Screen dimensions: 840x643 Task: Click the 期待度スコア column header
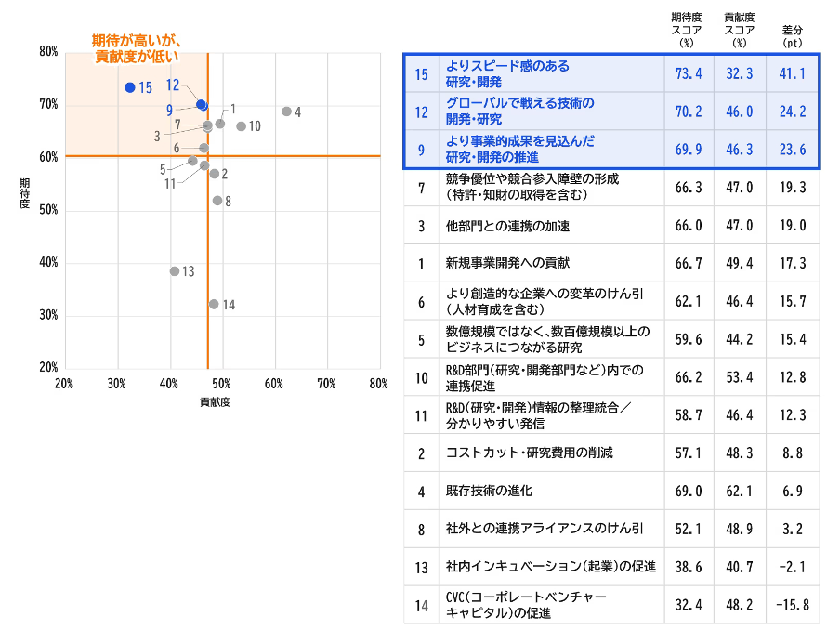click(x=687, y=30)
